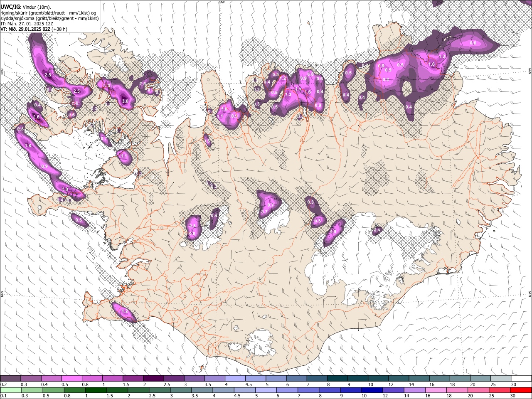The height and width of the screenshot is (399, 532).
Task: Select the dark teal 8–9 snow scale swatch
Action: click(x=337, y=378)
